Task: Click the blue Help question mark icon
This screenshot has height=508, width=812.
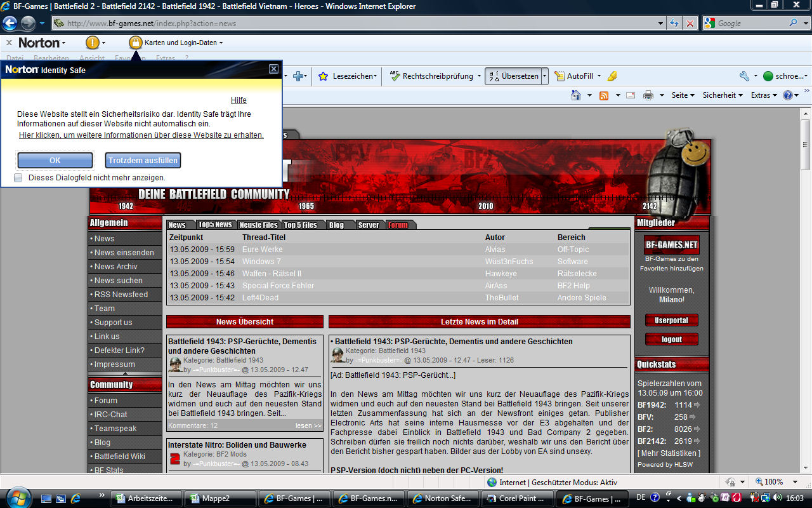Action: (x=788, y=95)
